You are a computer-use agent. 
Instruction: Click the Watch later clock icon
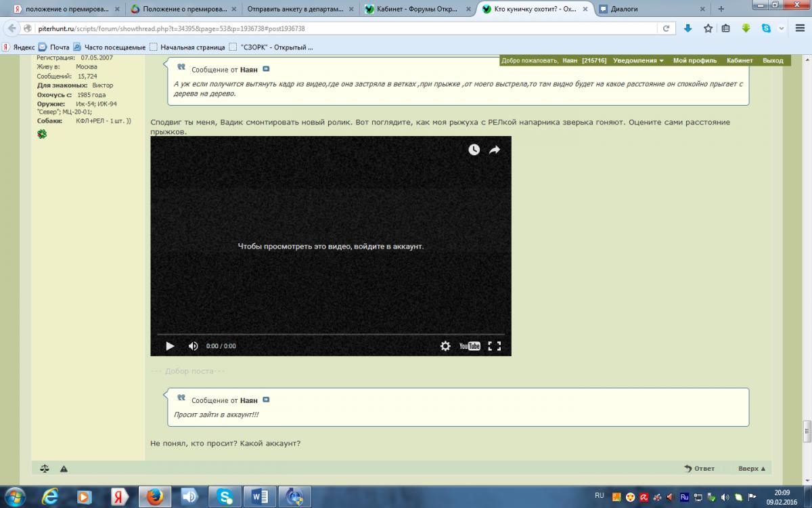pyautogui.click(x=474, y=150)
